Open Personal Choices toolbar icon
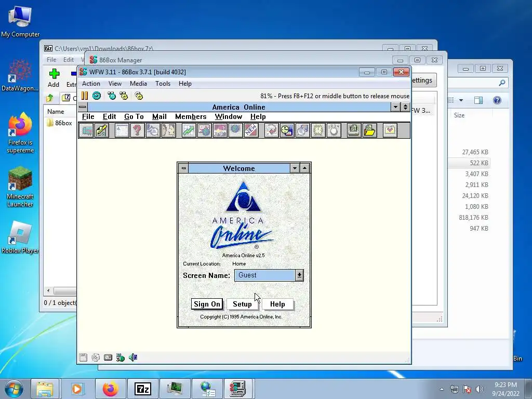Image resolution: width=532 pixels, height=399 pixels. pos(334,130)
